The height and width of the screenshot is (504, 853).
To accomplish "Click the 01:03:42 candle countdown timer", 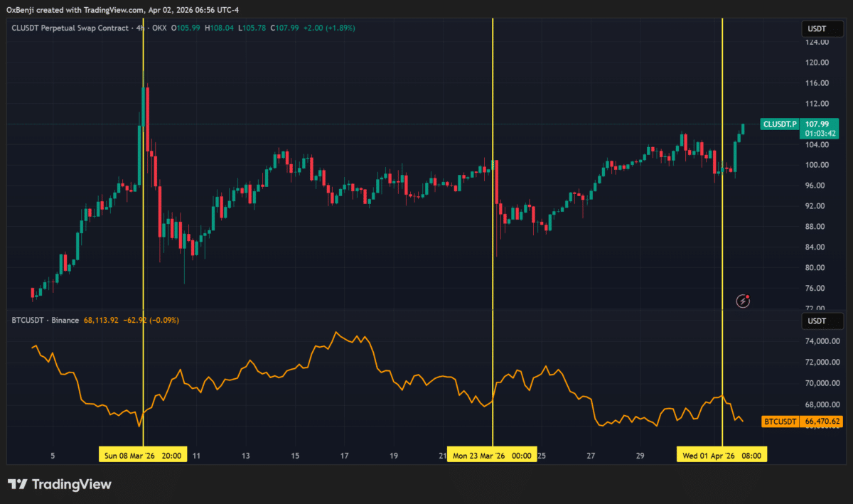I will coord(819,134).
